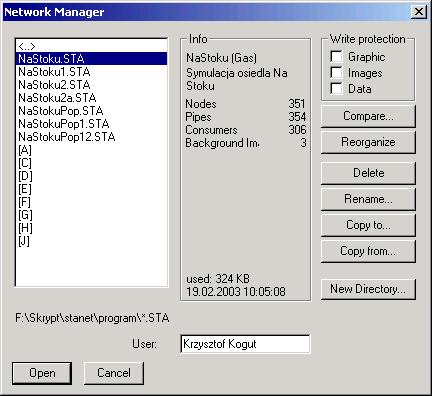Select drive [D] in the list

[x=92, y=176]
